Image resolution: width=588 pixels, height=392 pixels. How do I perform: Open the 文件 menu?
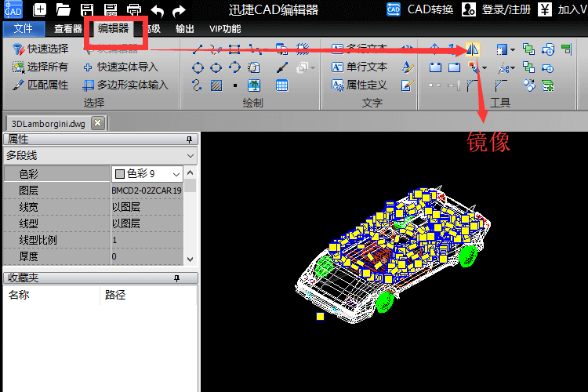24,29
